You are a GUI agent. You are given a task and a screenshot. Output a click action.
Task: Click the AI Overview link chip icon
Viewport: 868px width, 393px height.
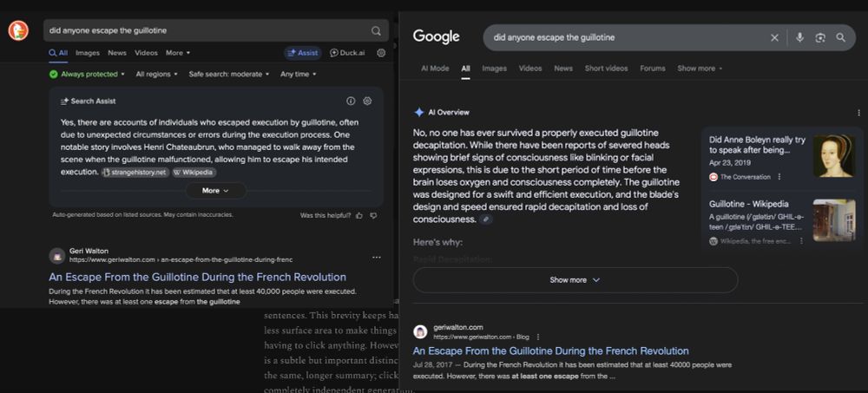tap(485, 219)
